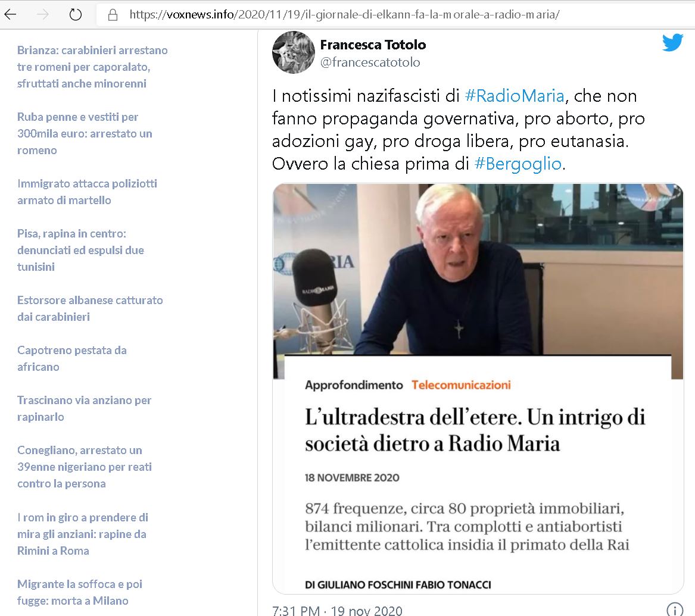695x616 pixels.
Task: Click the padlock site security icon
Action: tap(113, 15)
